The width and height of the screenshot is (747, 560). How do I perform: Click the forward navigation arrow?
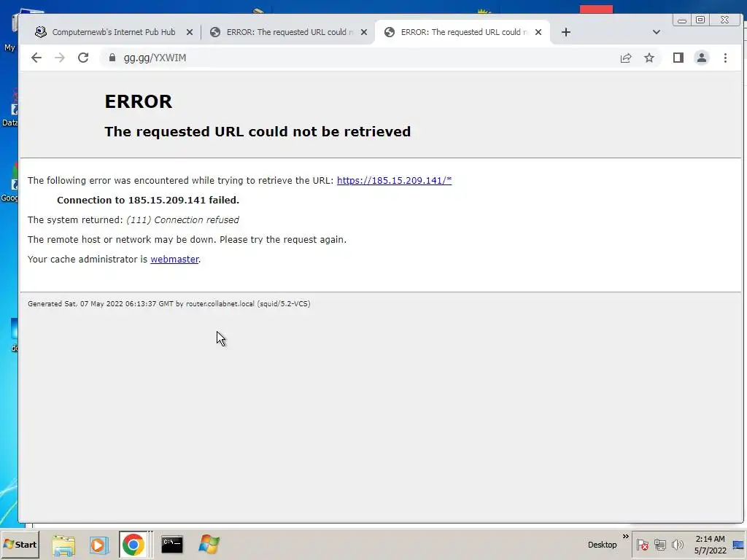click(60, 58)
